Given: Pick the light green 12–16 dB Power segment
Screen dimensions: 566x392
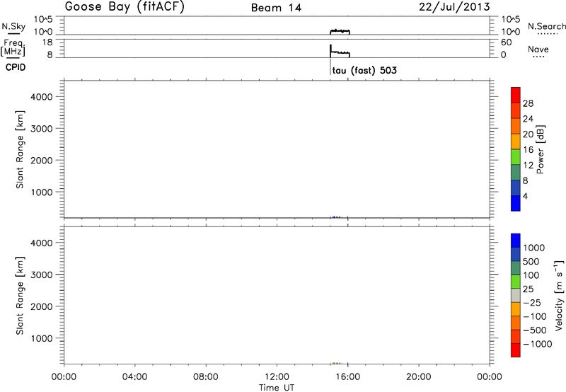Looking at the screenshot, I should [x=516, y=157].
